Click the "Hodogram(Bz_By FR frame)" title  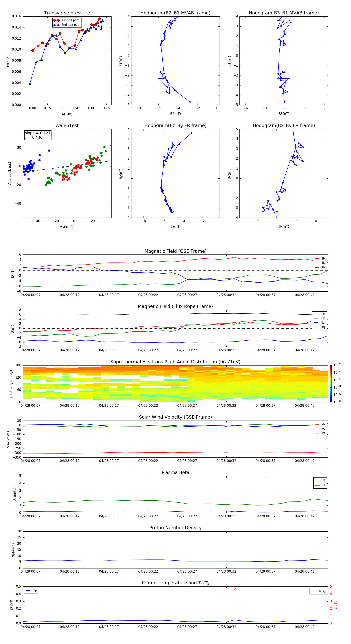coord(175,125)
